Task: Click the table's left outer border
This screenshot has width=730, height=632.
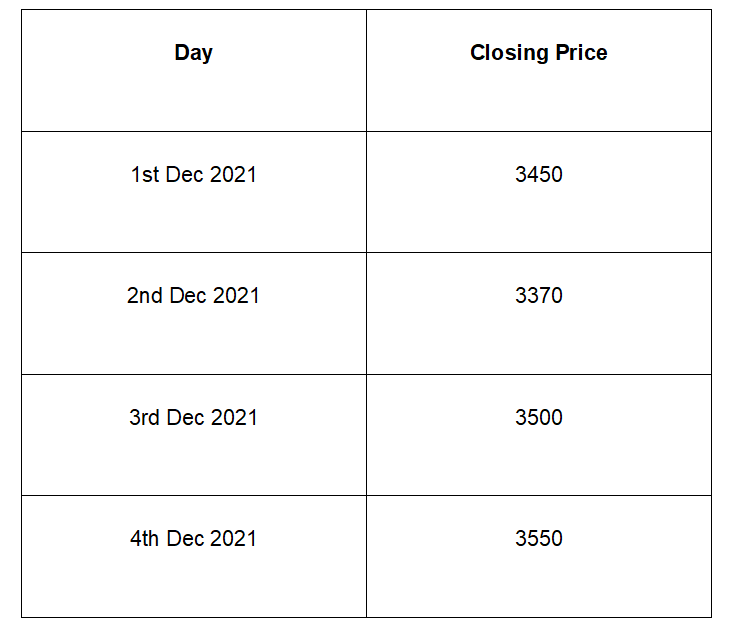Action: point(21,320)
